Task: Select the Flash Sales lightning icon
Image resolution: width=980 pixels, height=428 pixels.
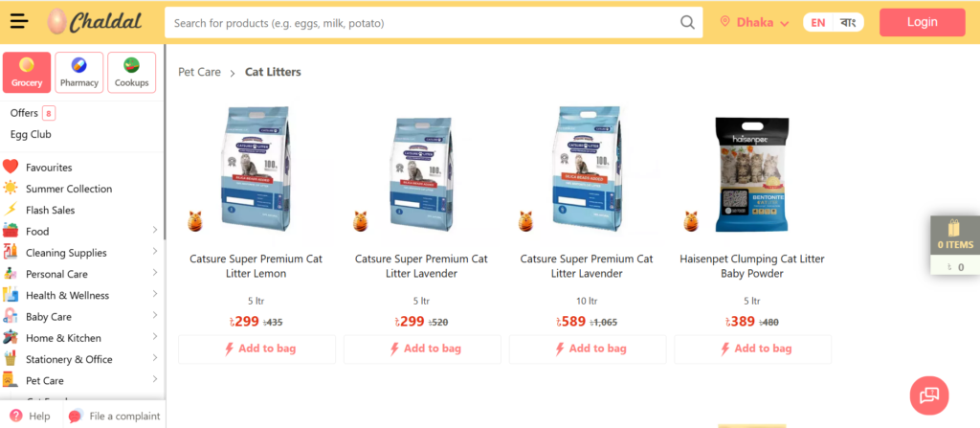Action: 10,210
